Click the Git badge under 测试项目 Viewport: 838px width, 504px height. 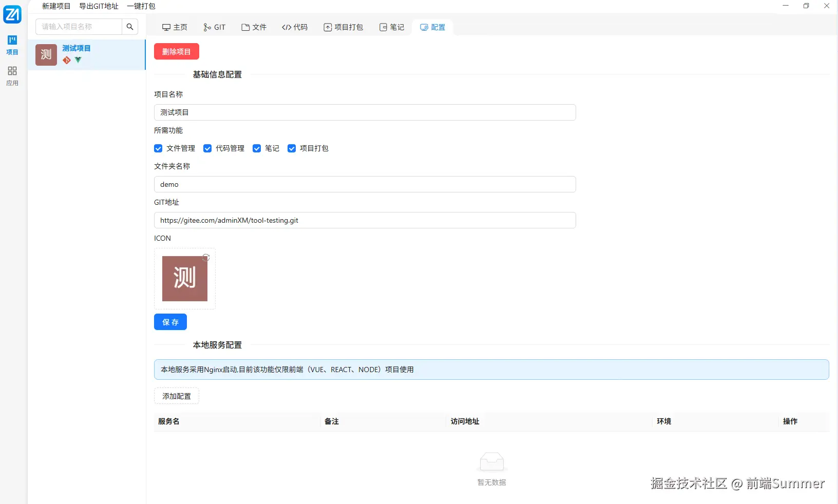click(67, 60)
